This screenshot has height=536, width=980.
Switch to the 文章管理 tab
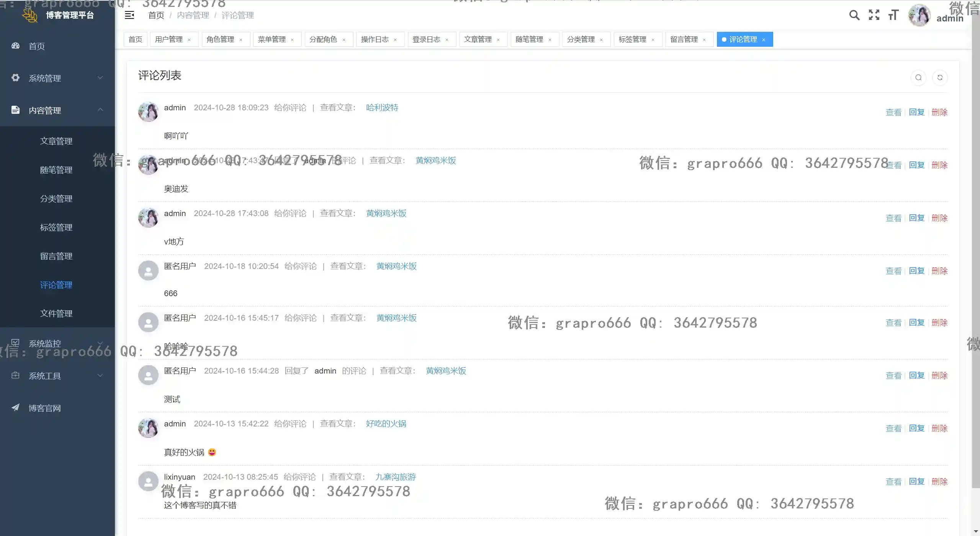(478, 39)
